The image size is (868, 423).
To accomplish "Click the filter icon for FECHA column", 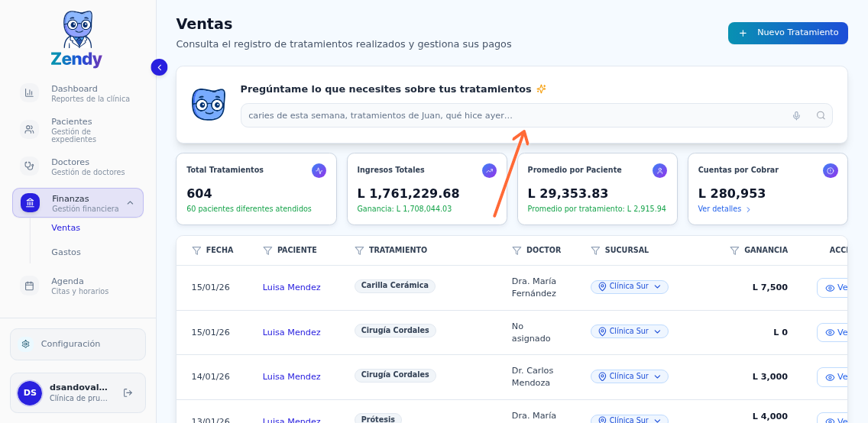I will [x=196, y=250].
